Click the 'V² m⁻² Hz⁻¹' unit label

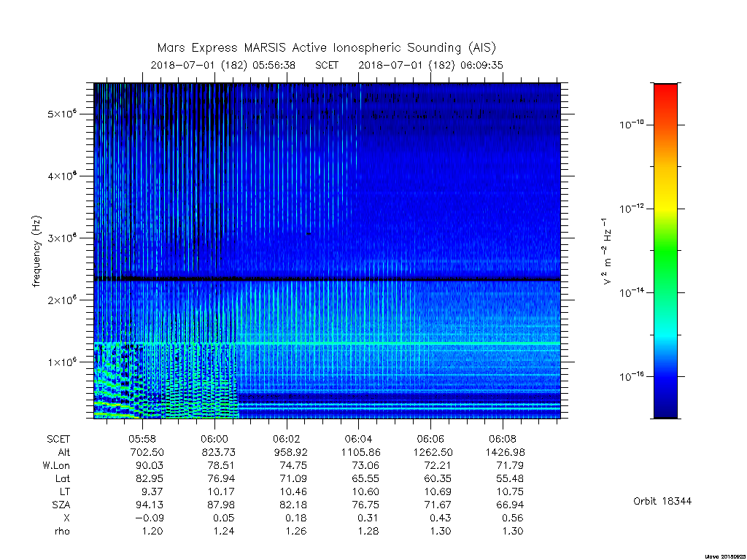point(605,251)
